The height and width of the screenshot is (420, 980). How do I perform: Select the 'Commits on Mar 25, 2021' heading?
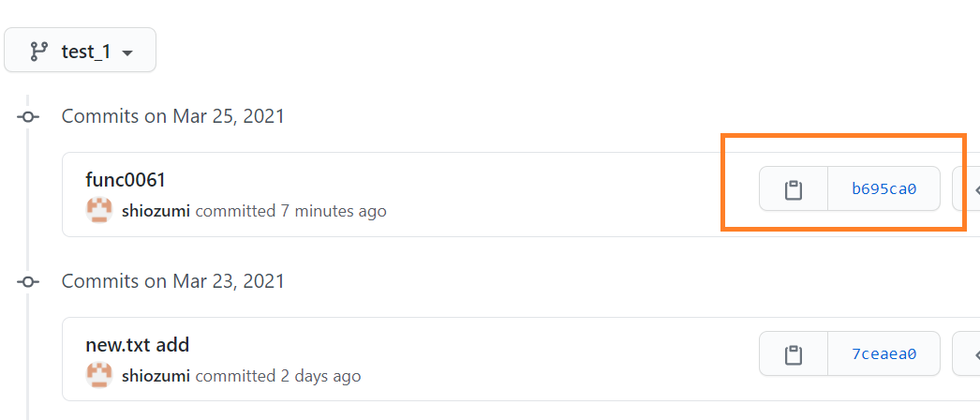172,116
